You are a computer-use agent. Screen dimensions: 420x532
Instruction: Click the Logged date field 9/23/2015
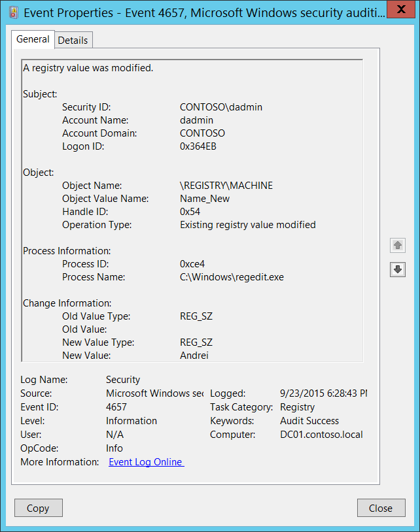tap(323, 393)
